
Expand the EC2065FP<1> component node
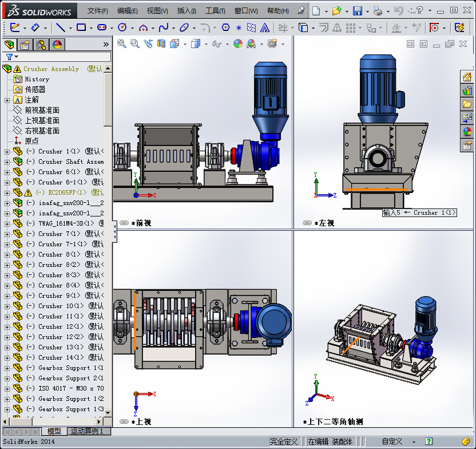(x=7, y=193)
